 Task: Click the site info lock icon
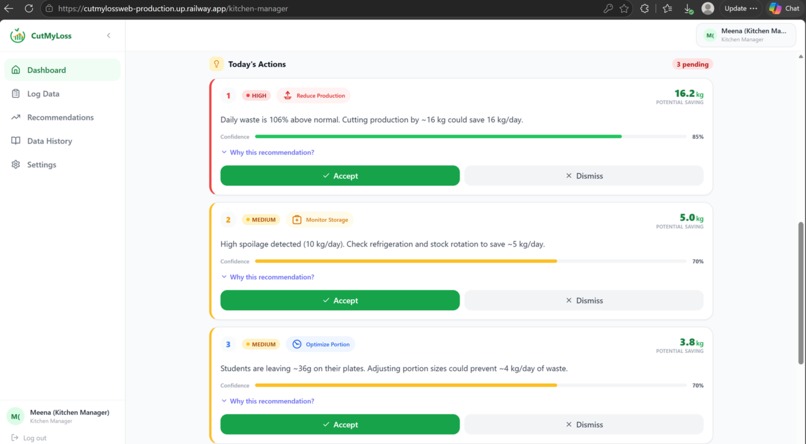[x=49, y=8]
